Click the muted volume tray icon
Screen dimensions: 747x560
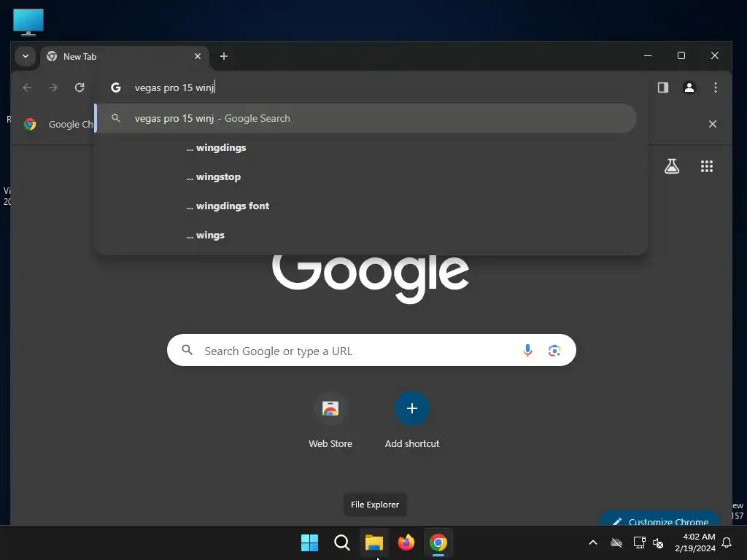point(658,542)
